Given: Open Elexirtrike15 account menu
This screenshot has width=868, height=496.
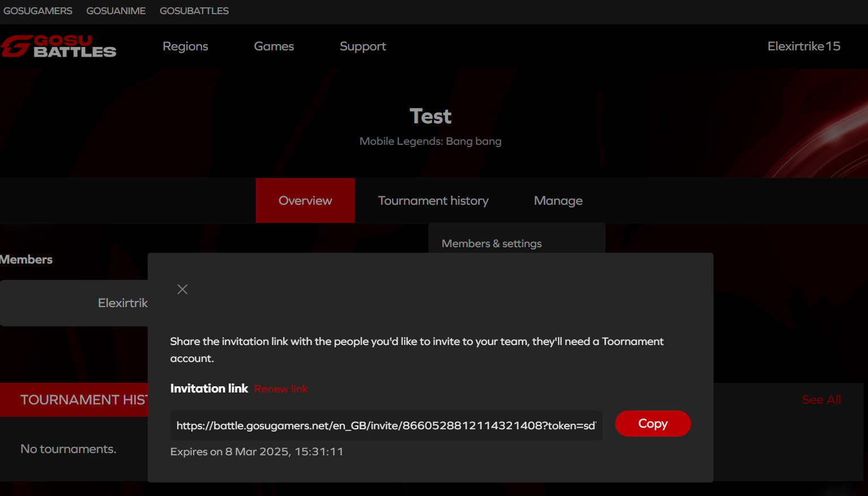Looking at the screenshot, I should (x=803, y=46).
